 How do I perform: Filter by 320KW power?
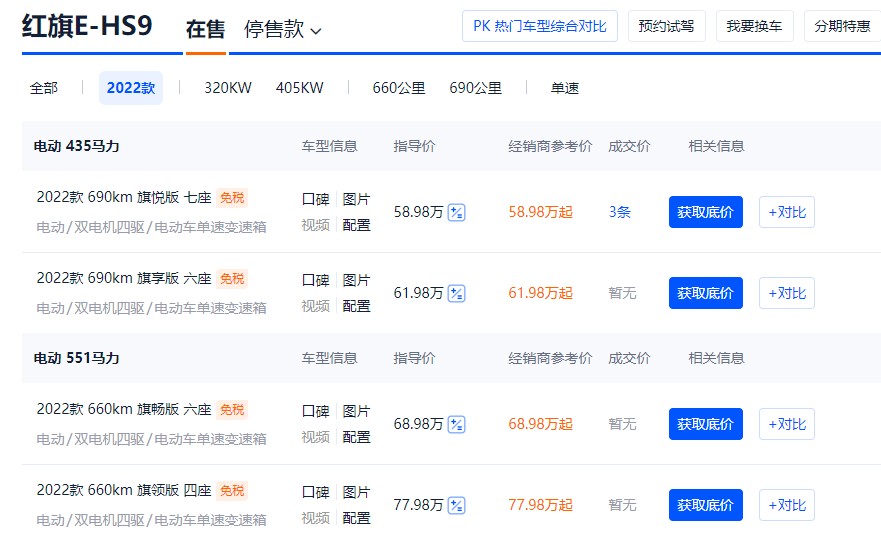228,88
